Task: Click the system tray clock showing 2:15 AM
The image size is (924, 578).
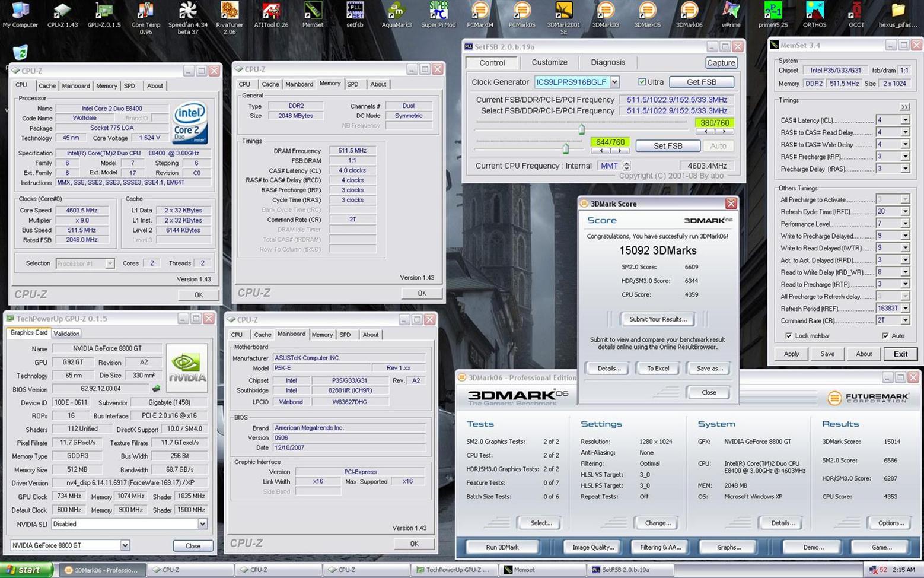Action: pyautogui.click(x=903, y=570)
